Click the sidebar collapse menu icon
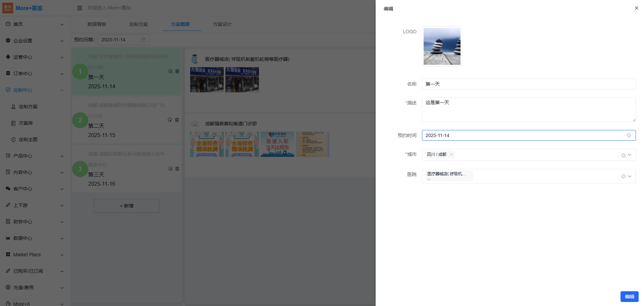Image resolution: width=644 pixels, height=306 pixels. (79, 8)
